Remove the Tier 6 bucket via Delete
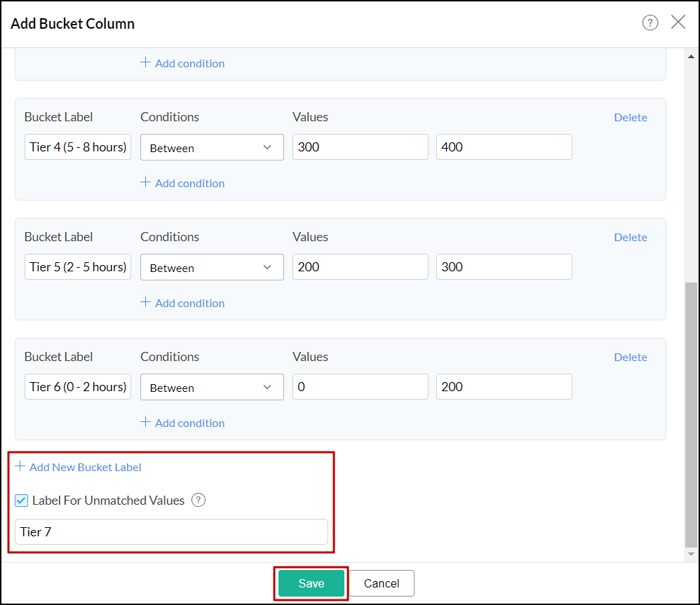Image resolution: width=700 pixels, height=605 pixels. (630, 358)
